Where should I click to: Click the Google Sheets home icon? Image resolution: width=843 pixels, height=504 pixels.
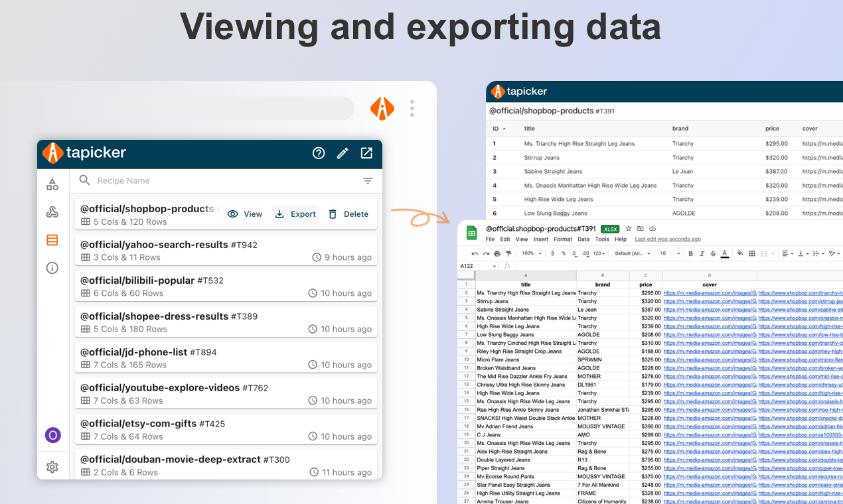click(472, 233)
